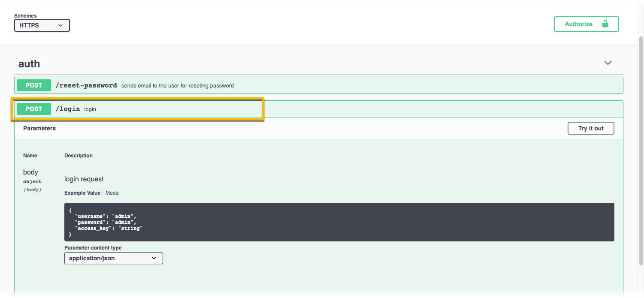Screen dimensions: 644x298
Task: Click the Parameters section header
Action: 39,128
